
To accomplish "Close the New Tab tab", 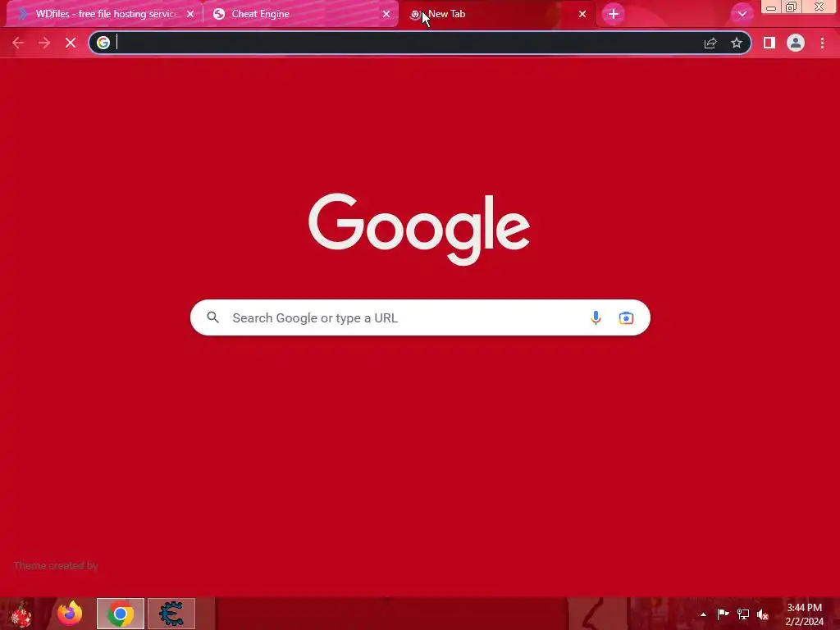I will 582,15.
